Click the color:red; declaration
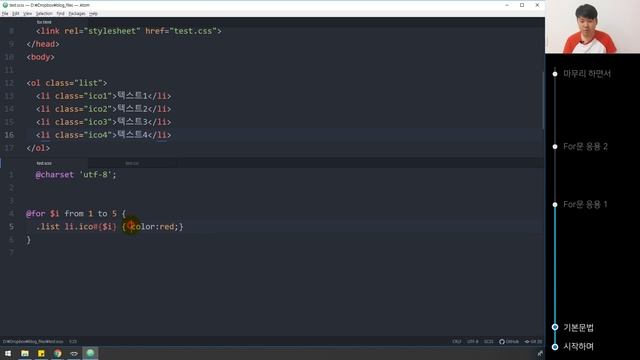The width and height of the screenshot is (640, 360). pos(155,227)
